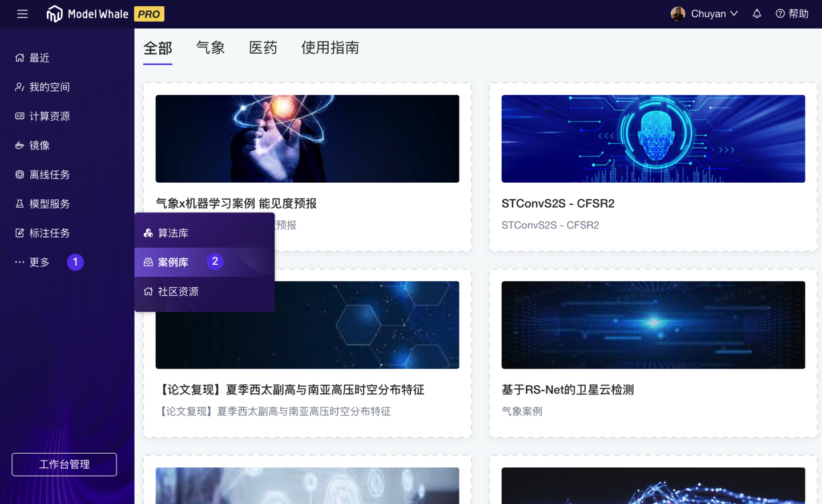The width and height of the screenshot is (822, 504).
Task: Click the 工作台管理 button
Action: 64,464
